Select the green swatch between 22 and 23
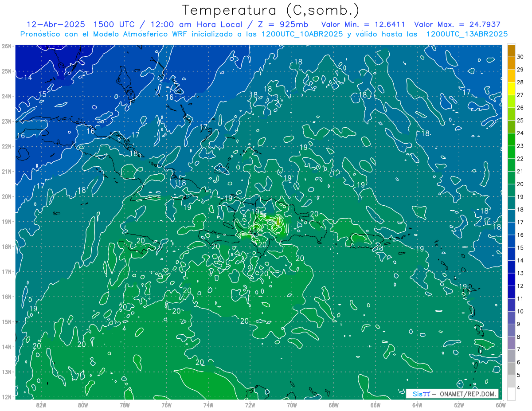 click(511, 152)
